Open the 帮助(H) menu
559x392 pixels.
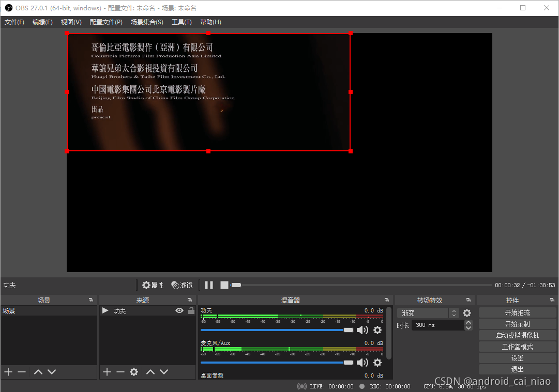(x=210, y=22)
